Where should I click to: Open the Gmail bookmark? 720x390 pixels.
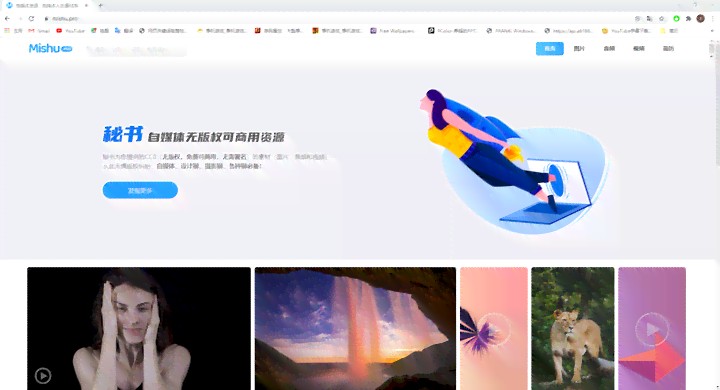point(39,31)
